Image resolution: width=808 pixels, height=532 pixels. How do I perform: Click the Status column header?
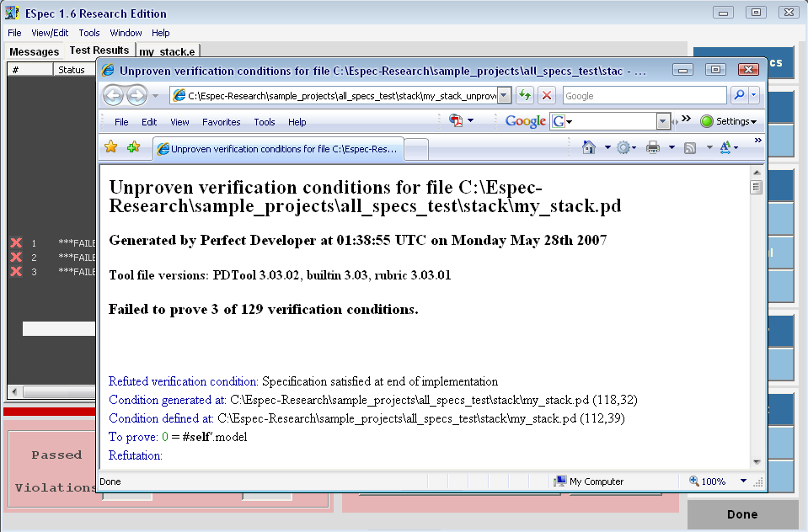click(x=74, y=70)
